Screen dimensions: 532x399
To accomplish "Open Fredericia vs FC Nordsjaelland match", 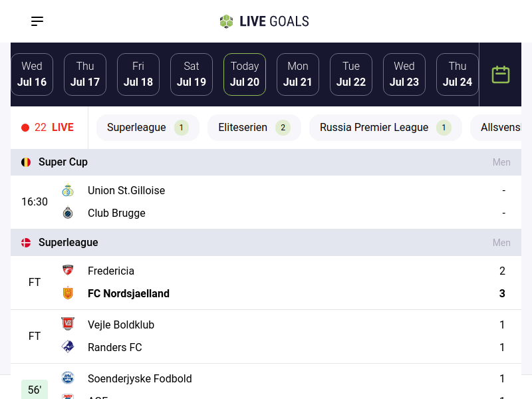I will point(266,283).
